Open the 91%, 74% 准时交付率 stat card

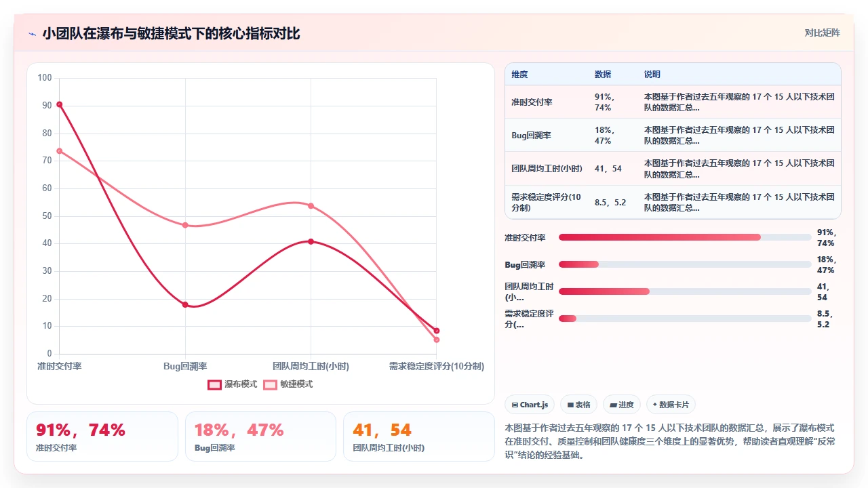(102, 436)
